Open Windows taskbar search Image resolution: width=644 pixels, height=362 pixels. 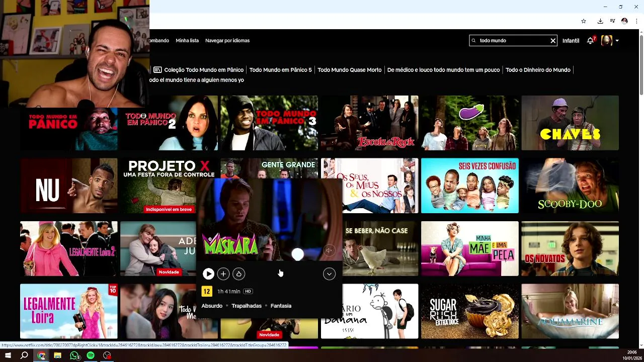(24, 355)
